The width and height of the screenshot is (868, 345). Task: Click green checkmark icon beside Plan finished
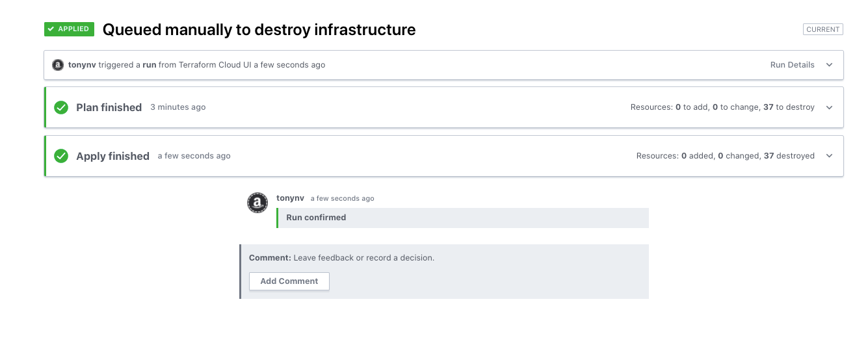[x=61, y=107]
